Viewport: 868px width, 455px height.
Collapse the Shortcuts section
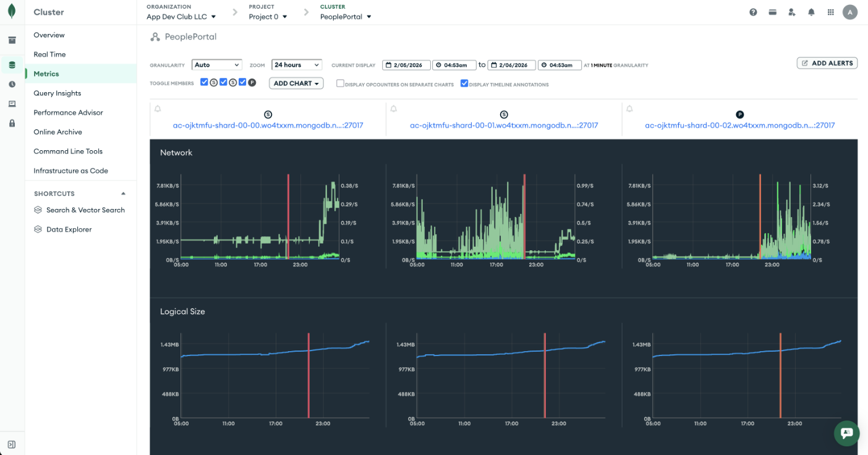coord(122,193)
